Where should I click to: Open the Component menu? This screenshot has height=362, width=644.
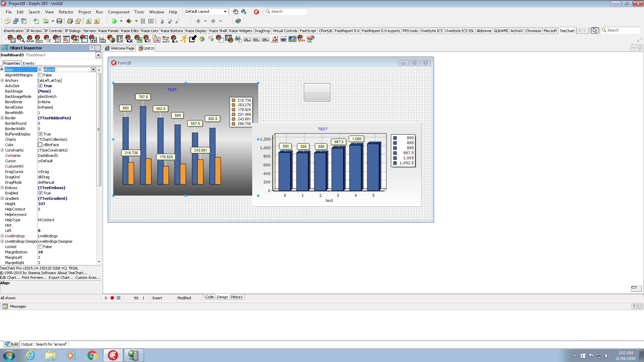tap(119, 12)
